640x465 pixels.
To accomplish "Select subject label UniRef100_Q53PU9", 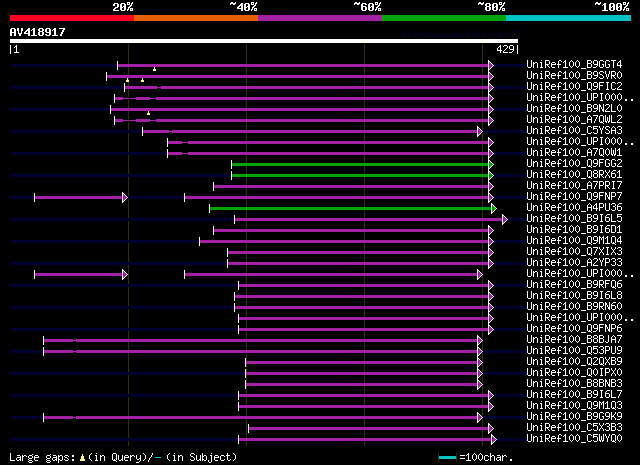I will coord(574,351).
